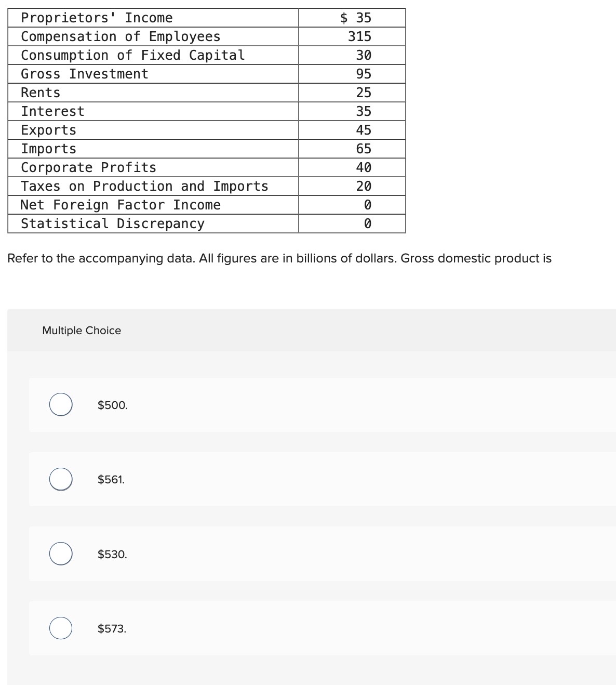This screenshot has height=685, width=616.
Task: Select the $573 answer radio button
Action: pyautogui.click(x=61, y=629)
